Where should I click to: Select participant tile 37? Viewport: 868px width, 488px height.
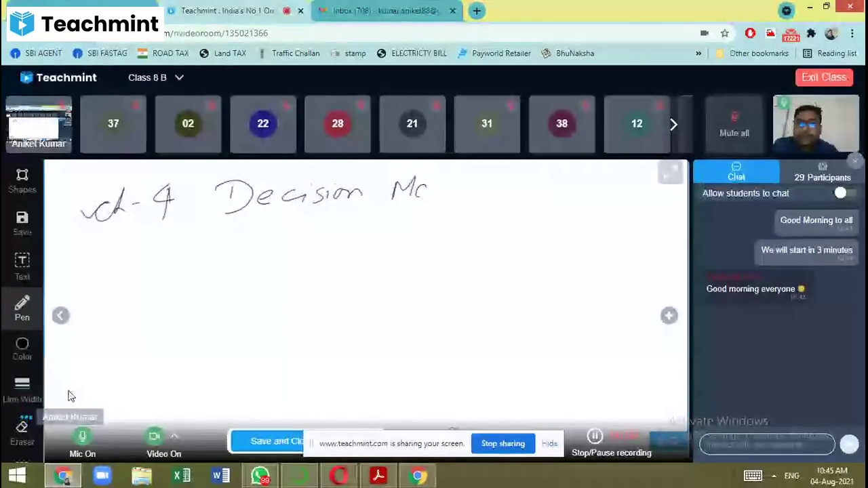[x=113, y=124]
